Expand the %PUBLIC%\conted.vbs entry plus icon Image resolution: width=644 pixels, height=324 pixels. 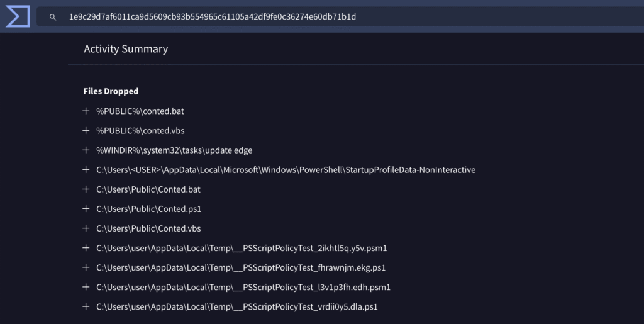click(86, 130)
